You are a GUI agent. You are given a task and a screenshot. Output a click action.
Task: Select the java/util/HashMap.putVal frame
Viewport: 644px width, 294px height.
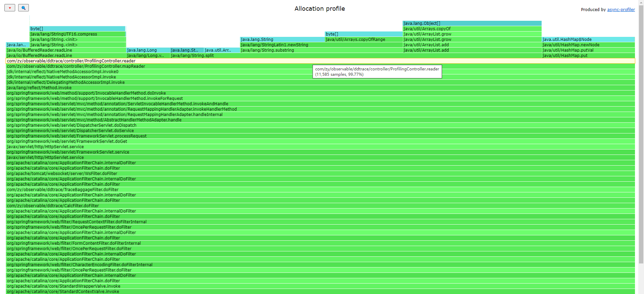(x=588, y=50)
